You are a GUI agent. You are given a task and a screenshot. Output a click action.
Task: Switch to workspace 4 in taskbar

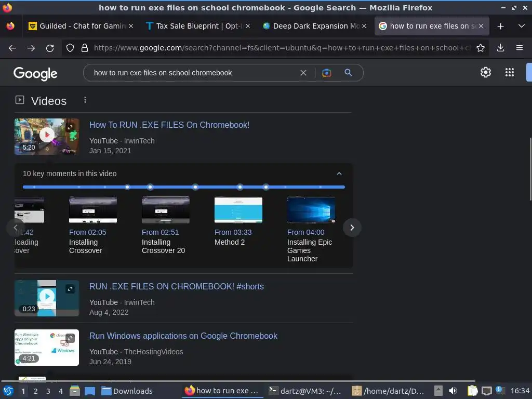61,391
